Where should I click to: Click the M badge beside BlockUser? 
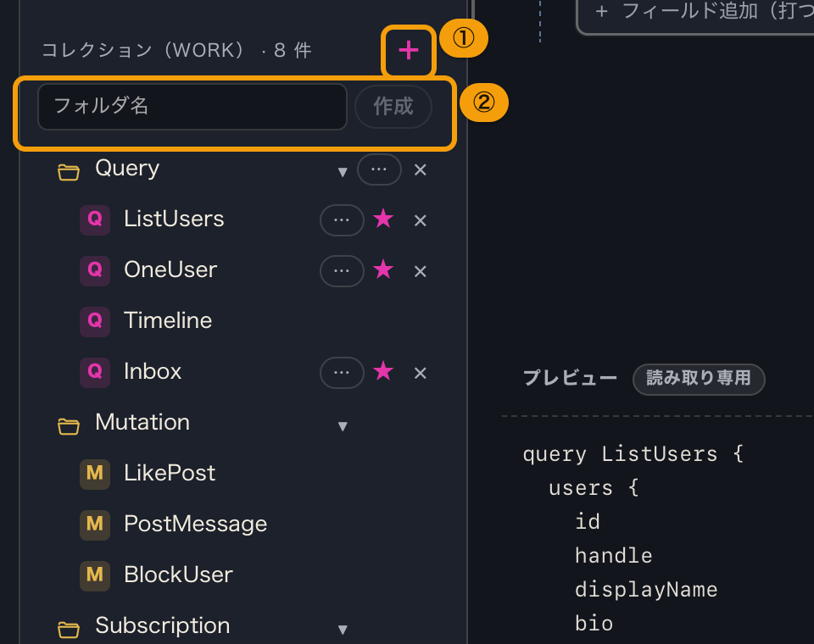click(x=94, y=575)
